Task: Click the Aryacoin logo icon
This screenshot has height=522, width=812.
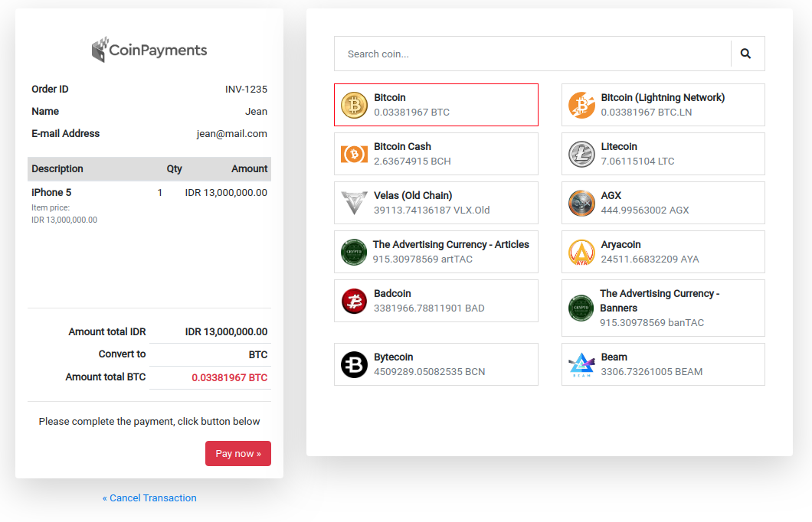Action: [581, 252]
